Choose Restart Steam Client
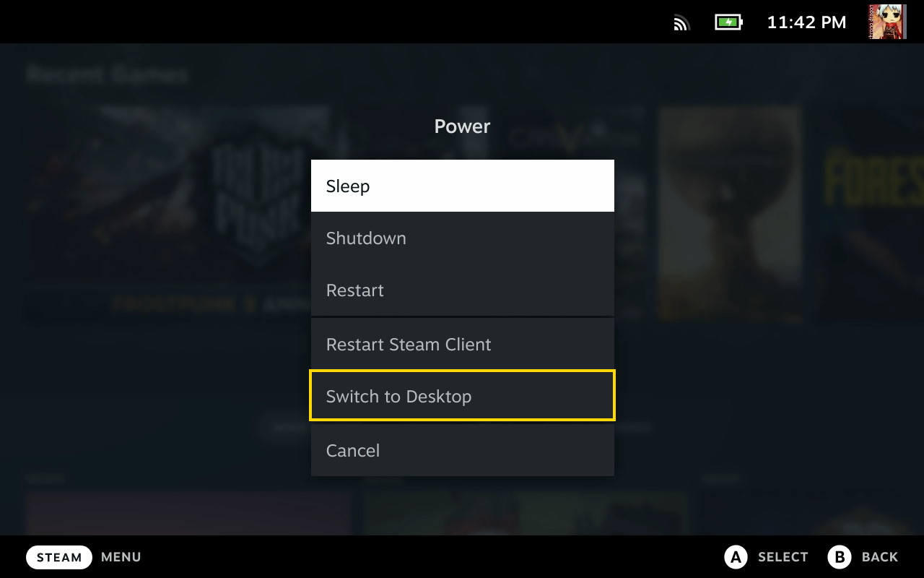 [x=463, y=344]
